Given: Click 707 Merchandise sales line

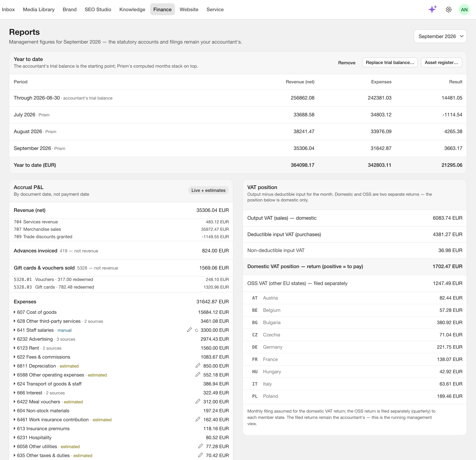Looking at the screenshot, I should pyautogui.click(x=121, y=229).
